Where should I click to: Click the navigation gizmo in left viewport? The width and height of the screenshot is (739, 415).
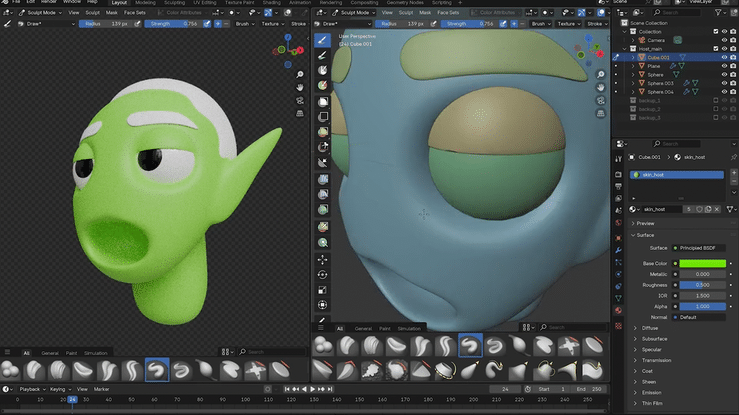(x=287, y=52)
